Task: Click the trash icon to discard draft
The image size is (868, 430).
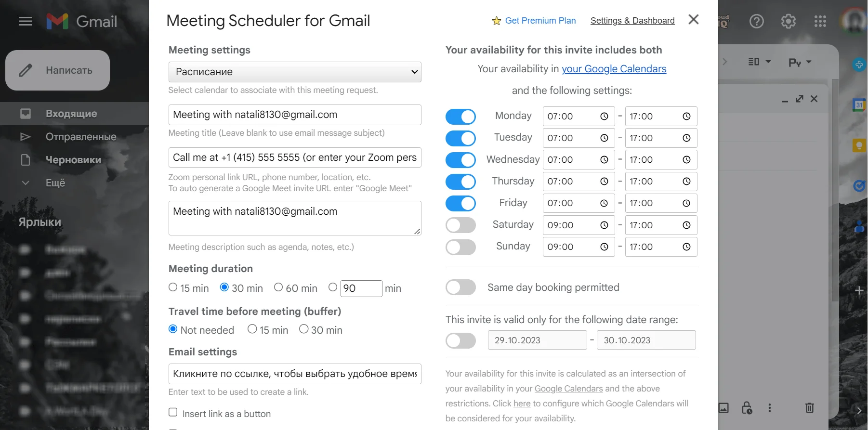Action: point(809,408)
